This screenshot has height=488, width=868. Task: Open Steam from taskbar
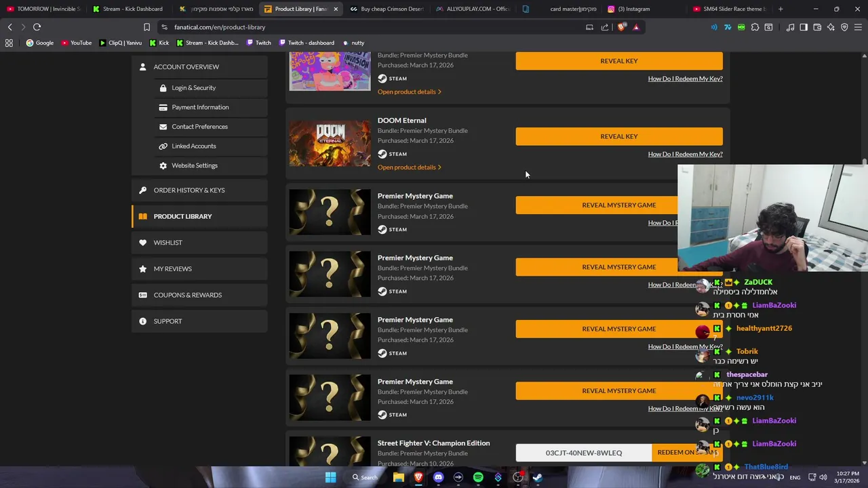[538, 477]
